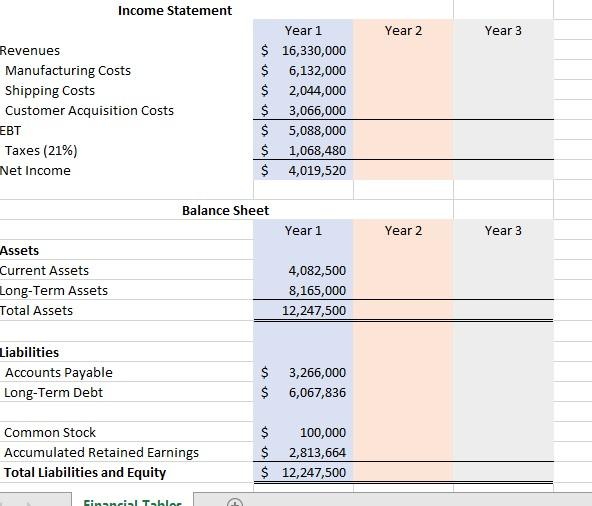
Task: Click the Manufacturing Costs label
Action: coord(68,71)
